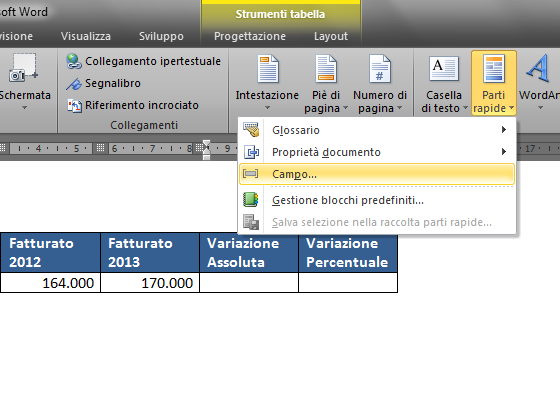
Task: Click the horizontal ruler at mark 7
Action: (x=152, y=148)
